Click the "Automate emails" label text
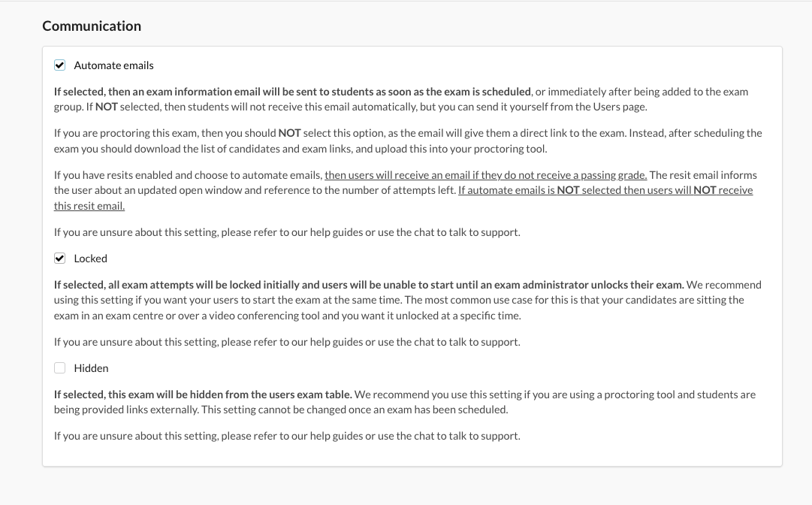This screenshot has height=505, width=812. click(x=113, y=65)
